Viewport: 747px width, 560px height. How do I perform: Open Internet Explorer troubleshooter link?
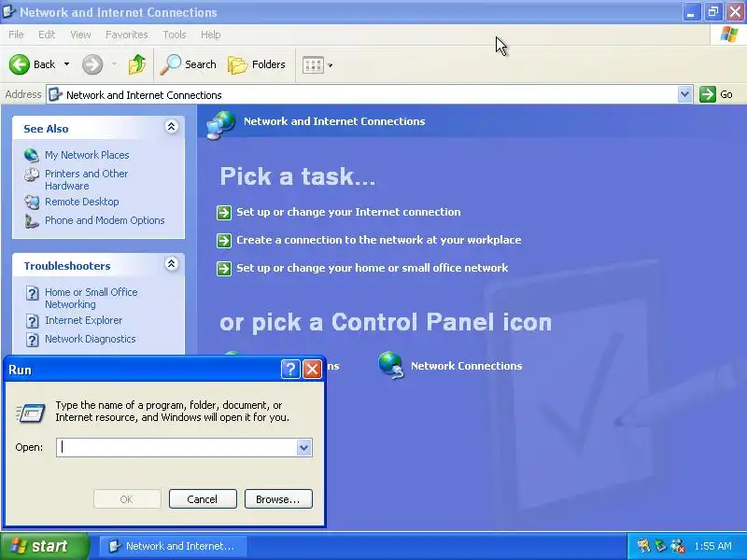[x=83, y=320]
